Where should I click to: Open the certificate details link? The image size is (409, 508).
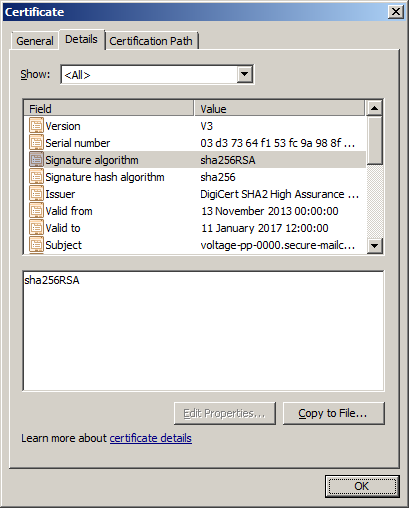pos(151,438)
